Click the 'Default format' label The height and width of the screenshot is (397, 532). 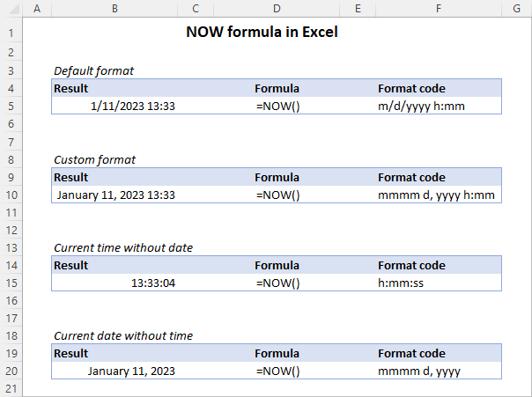[x=93, y=70]
